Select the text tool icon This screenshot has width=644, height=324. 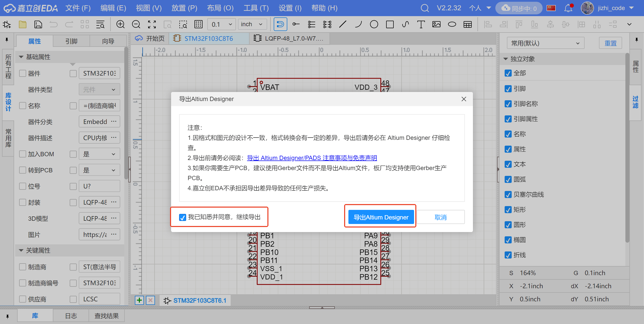[x=421, y=24]
